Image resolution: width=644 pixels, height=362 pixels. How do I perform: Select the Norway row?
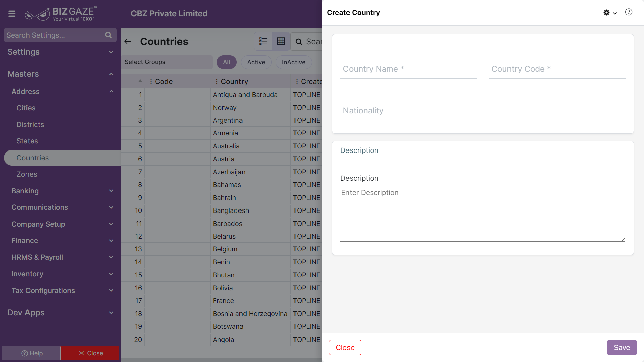pyautogui.click(x=221, y=108)
